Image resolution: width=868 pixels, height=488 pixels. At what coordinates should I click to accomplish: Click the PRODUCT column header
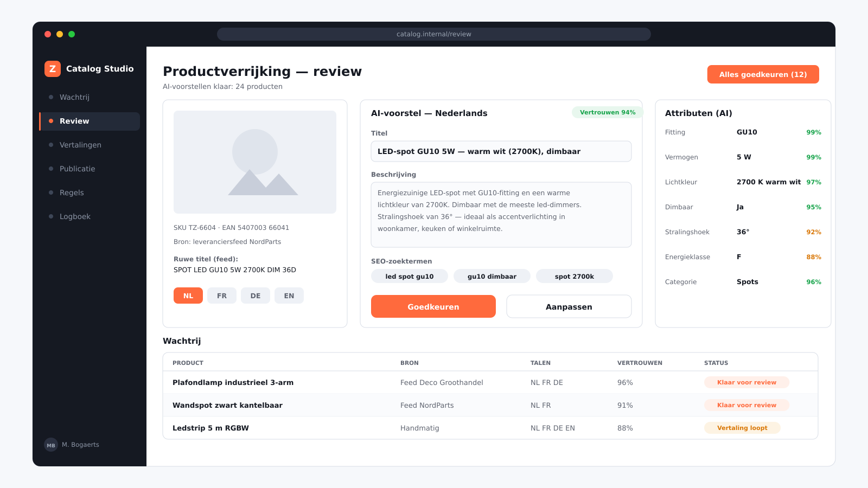pyautogui.click(x=188, y=363)
